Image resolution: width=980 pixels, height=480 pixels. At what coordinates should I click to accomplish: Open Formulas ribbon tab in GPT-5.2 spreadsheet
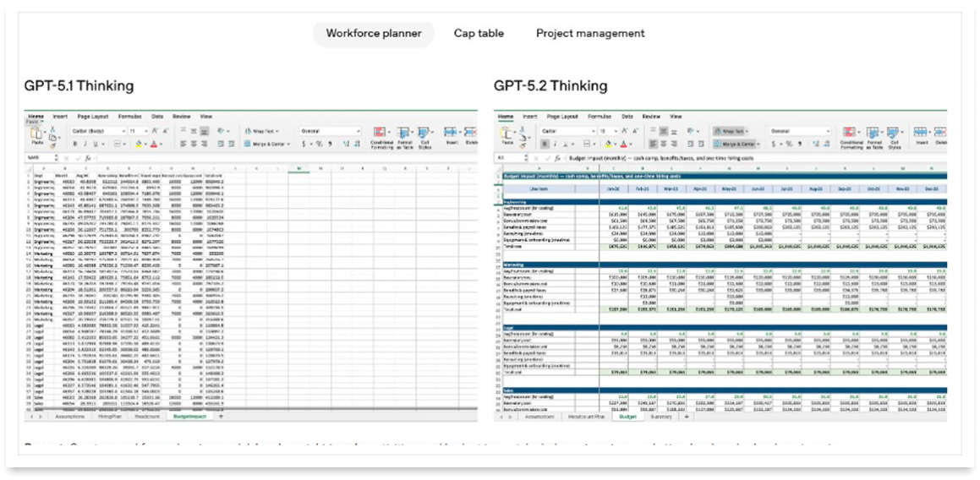click(599, 117)
